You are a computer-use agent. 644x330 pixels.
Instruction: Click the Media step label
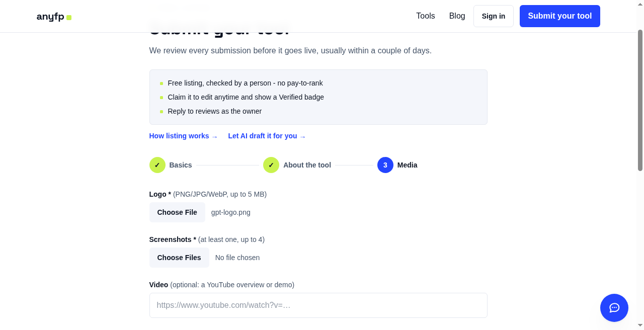click(x=408, y=165)
